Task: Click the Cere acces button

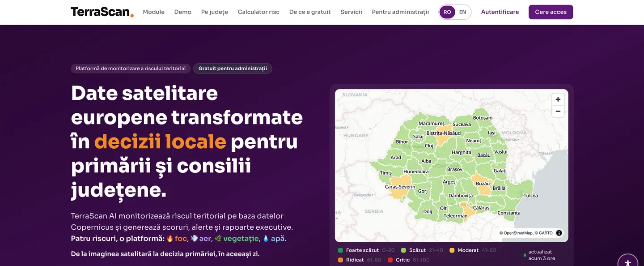Action: tap(551, 12)
